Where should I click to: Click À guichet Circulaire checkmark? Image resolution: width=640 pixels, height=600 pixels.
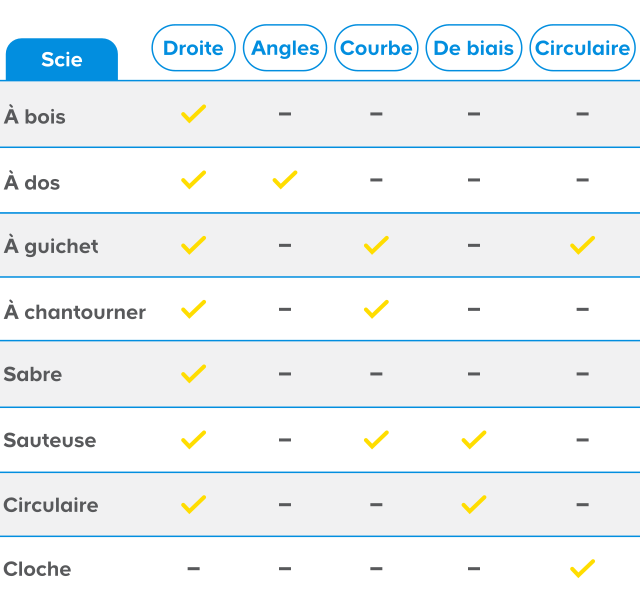pyautogui.click(x=582, y=245)
